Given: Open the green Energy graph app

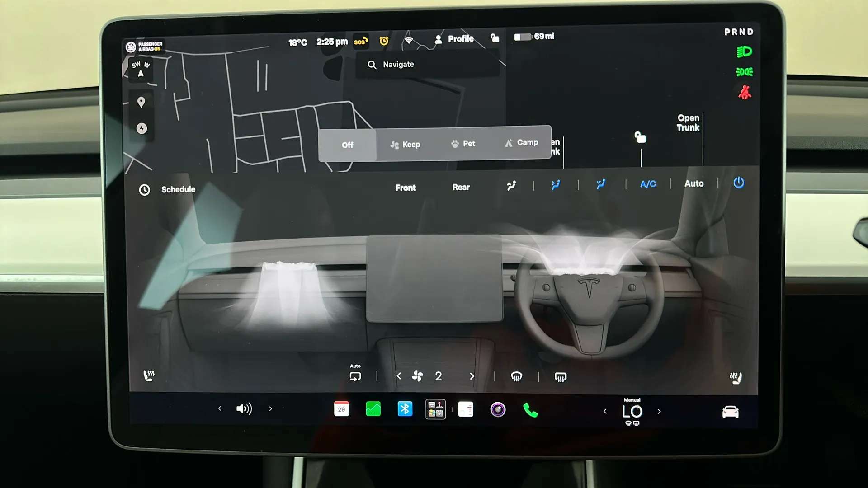Looking at the screenshot, I should (x=373, y=409).
